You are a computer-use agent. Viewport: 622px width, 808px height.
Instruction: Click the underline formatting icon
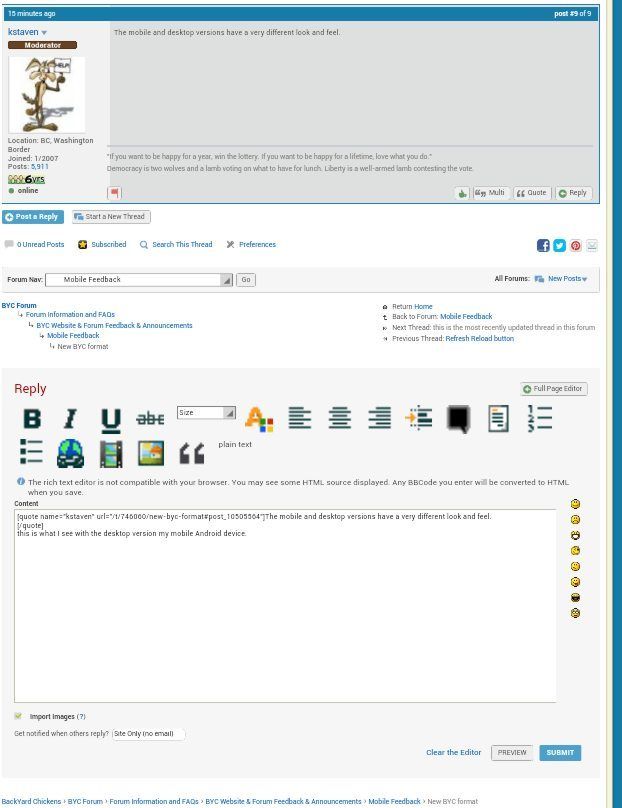click(110, 419)
